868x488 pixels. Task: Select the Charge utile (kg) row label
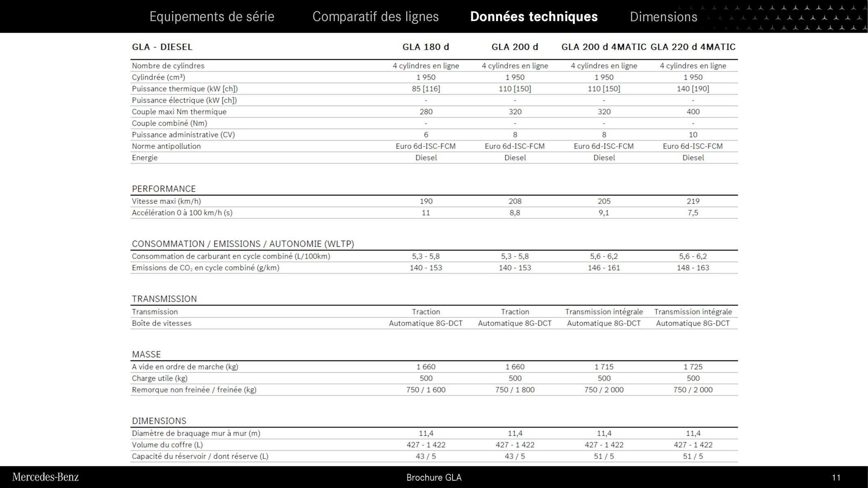[x=160, y=378]
